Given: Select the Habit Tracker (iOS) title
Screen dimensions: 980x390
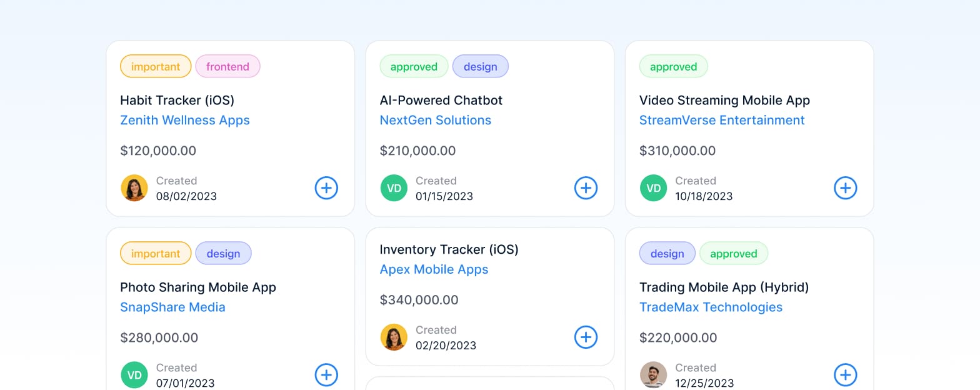Looking at the screenshot, I should click(177, 101).
